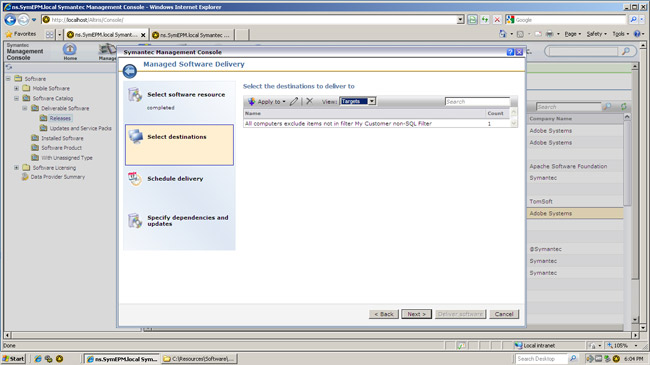Open the Safety menu
Screen dimensions: 650x365
[597, 34]
